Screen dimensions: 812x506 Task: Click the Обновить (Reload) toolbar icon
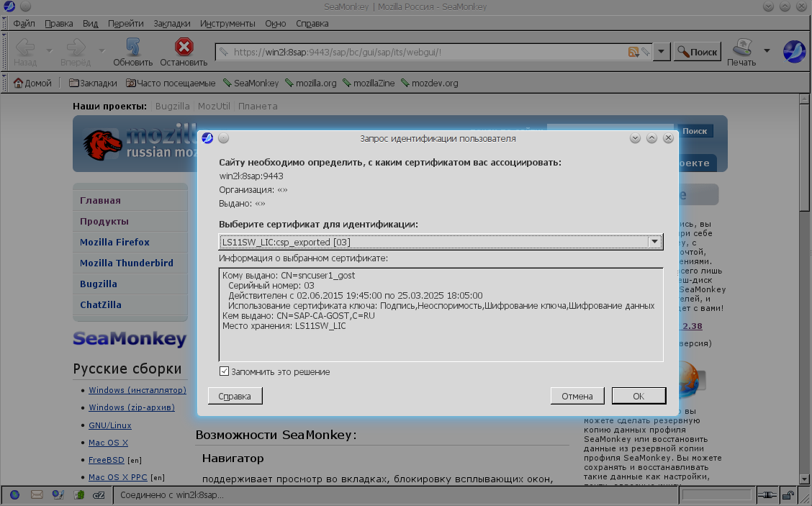point(132,48)
